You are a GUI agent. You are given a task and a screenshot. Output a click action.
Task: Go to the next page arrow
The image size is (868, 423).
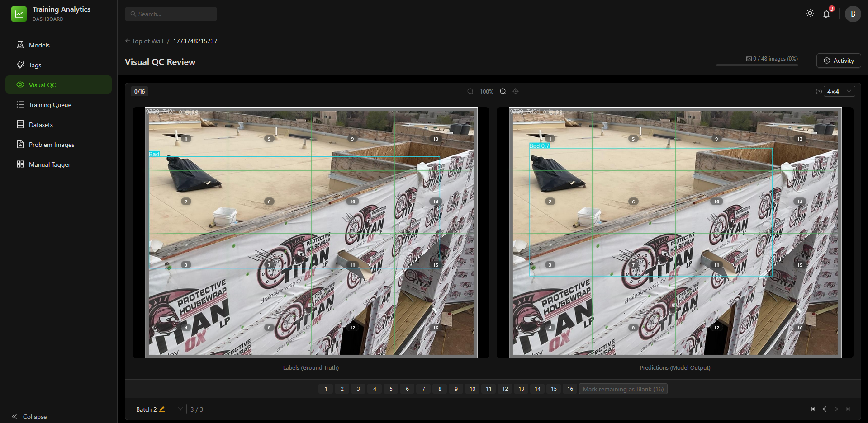coord(836,409)
